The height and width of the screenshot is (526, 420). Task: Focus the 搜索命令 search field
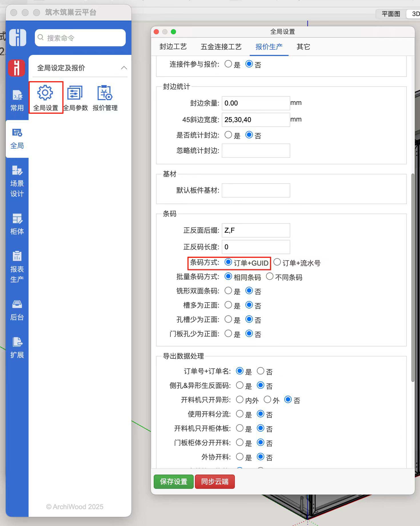(80, 37)
